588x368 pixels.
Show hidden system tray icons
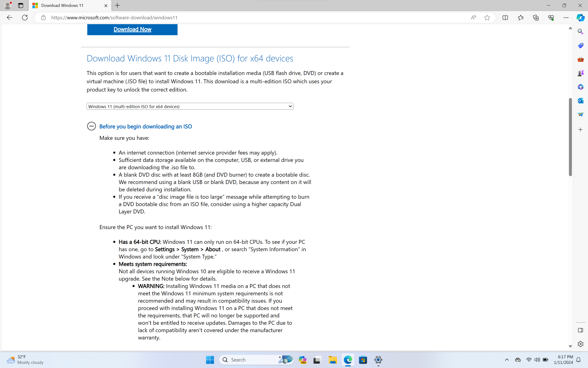[507, 360]
